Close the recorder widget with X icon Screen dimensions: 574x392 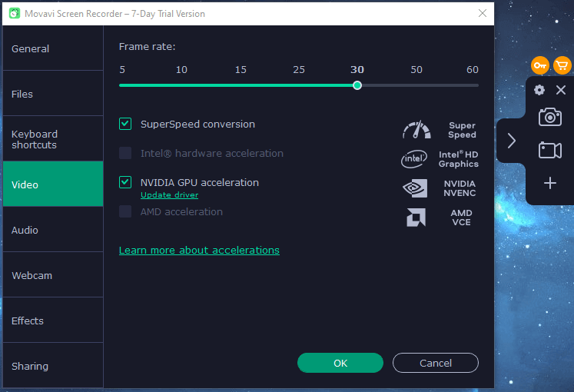tap(561, 90)
